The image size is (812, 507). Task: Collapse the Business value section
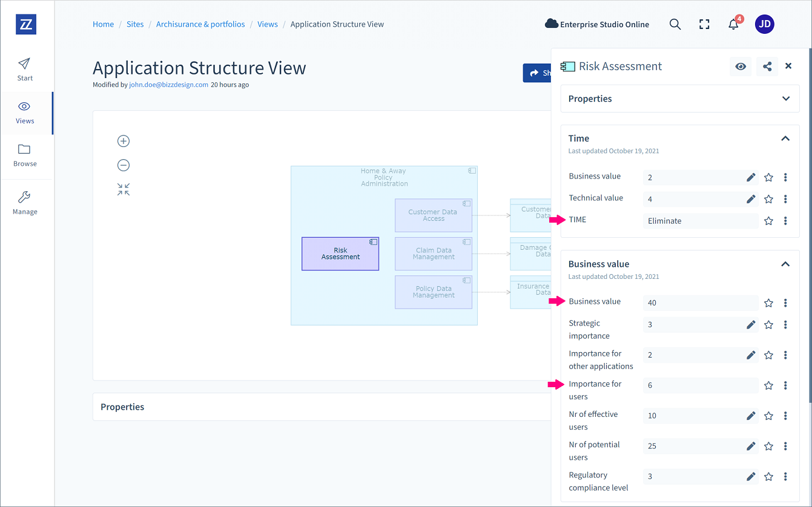[785, 264]
